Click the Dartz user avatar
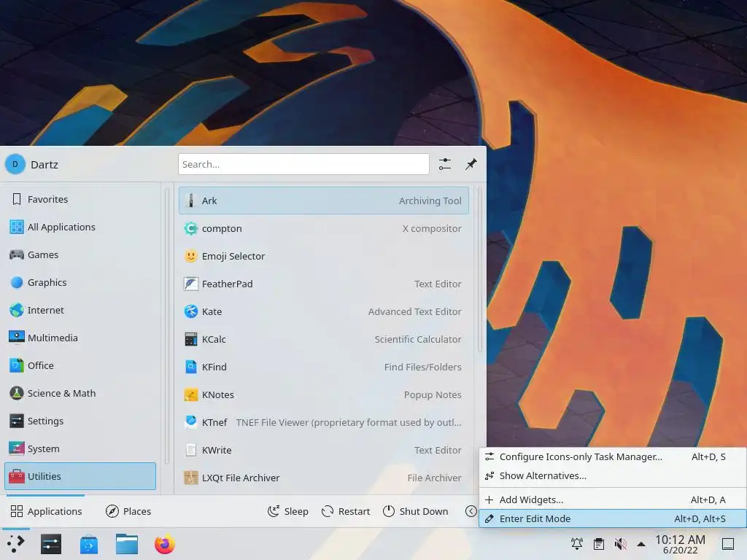 [15, 164]
